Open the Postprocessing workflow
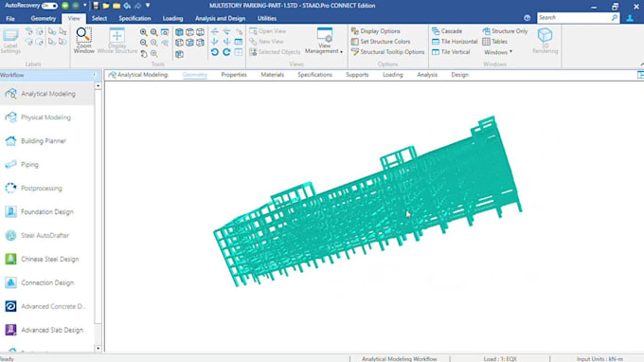The image size is (644, 362). click(x=47, y=189)
